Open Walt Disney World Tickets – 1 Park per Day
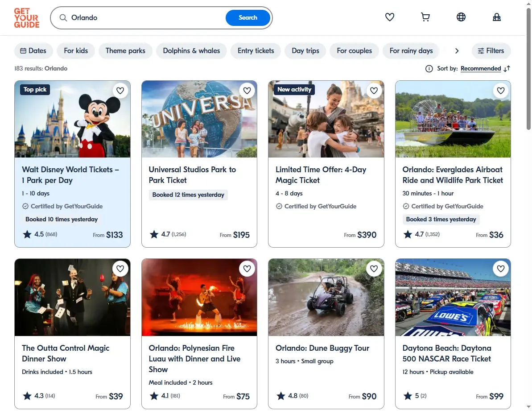532x411 pixels. click(x=70, y=175)
